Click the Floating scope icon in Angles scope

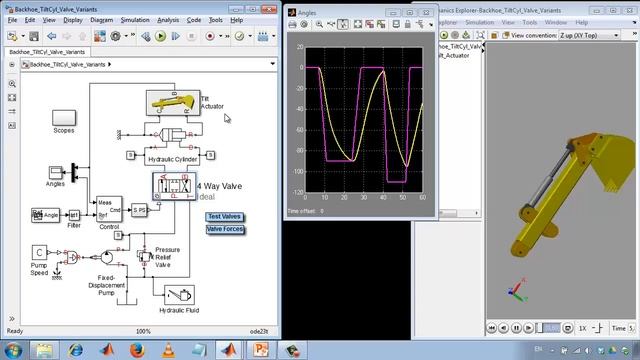coord(396,24)
